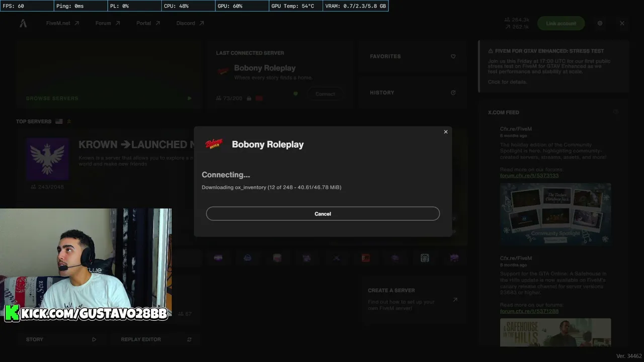Select the red square server icon in the icon row
This screenshot has width=644, height=362.
[x=366, y=258]
